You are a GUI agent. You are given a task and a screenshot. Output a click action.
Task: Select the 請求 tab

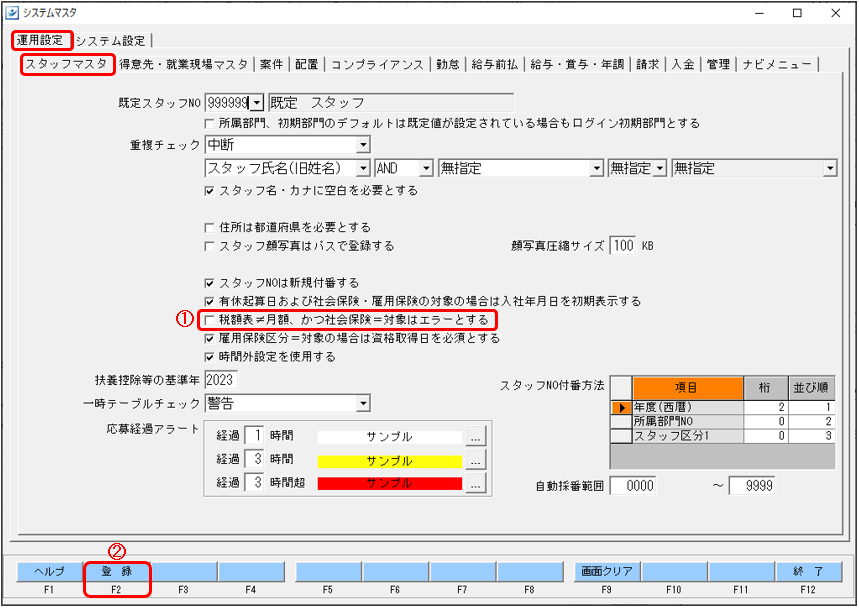(648, 65)
